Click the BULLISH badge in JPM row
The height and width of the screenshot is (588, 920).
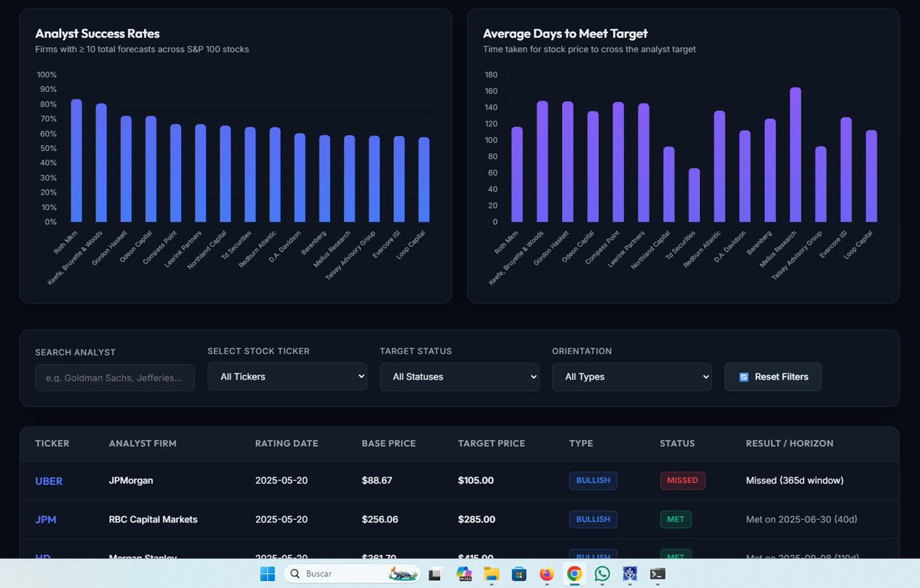pyautogui.click(x=593, y=519)
